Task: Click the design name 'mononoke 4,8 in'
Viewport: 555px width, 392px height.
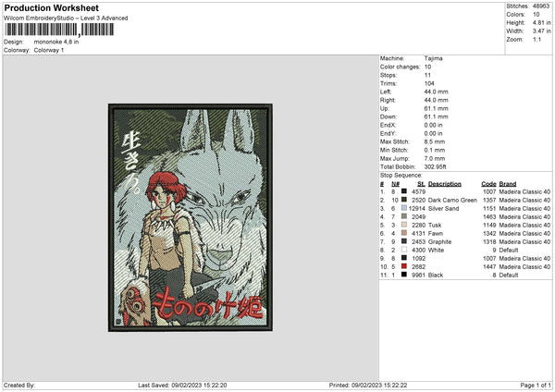Action: tap(56, 42)
